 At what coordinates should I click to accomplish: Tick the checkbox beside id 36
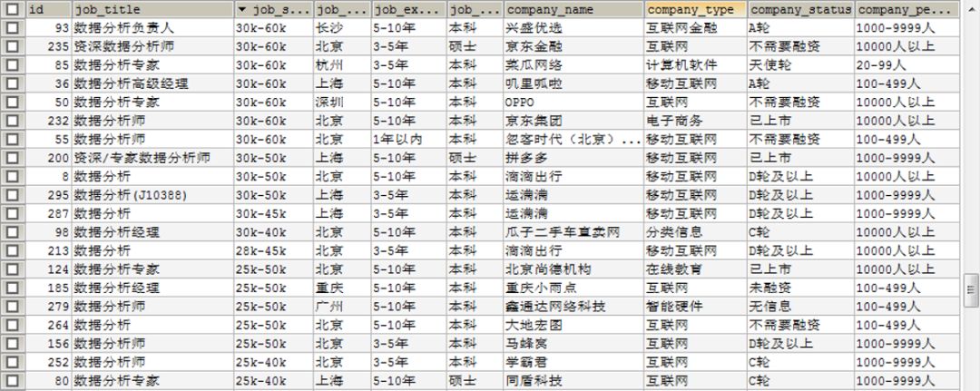(13, 83)
